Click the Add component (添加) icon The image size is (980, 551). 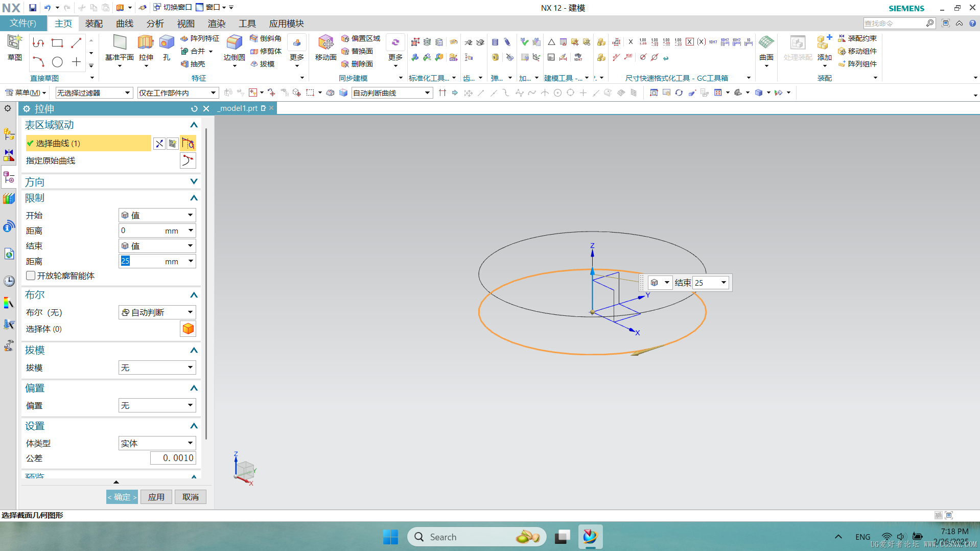[824, 48]
